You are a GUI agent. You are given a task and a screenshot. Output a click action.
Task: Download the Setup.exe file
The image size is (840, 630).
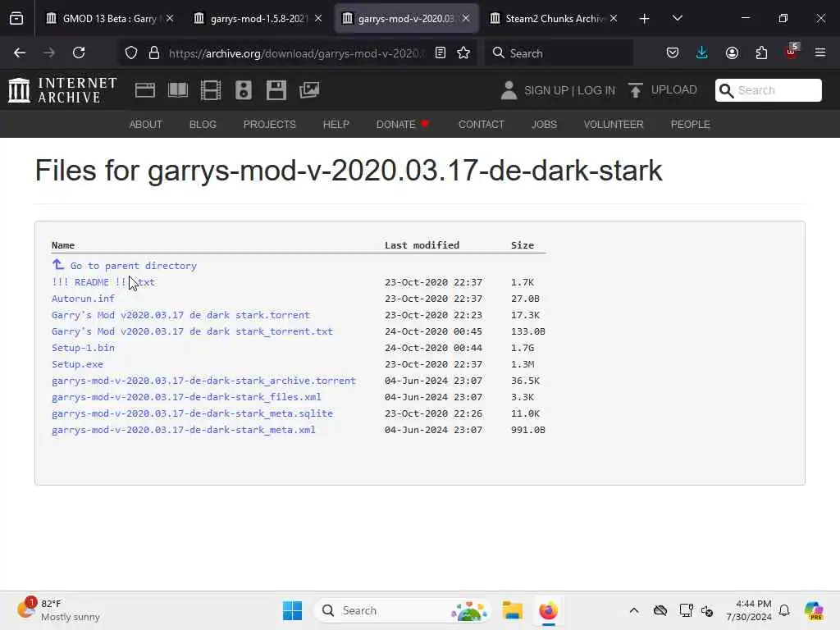[x=77, y=364]
